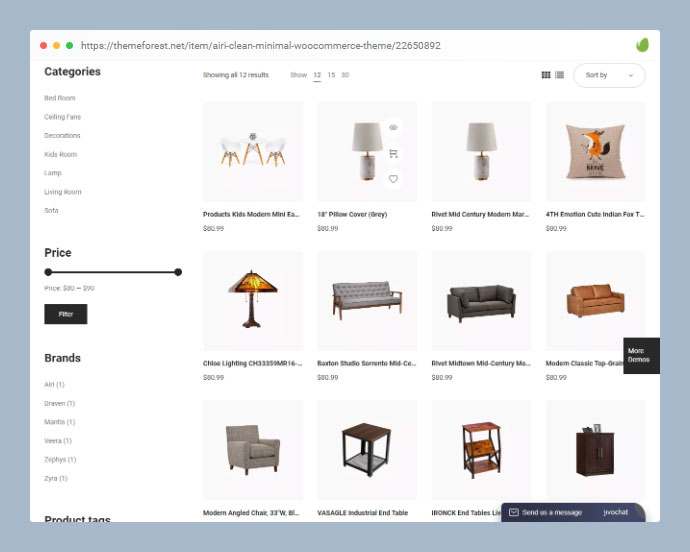Show 15 products per page

[331, 75]
